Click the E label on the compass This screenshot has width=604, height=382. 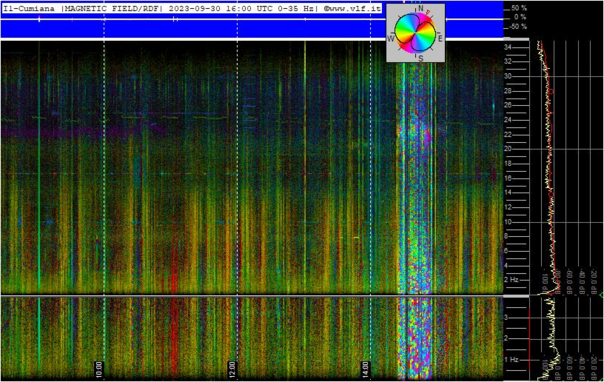pyautogui.click(x=440, y=38)
